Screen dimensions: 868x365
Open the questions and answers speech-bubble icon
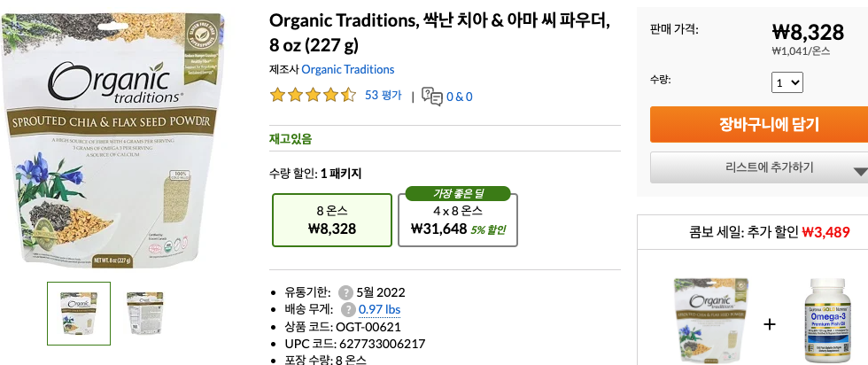click(x=432, y=96)
